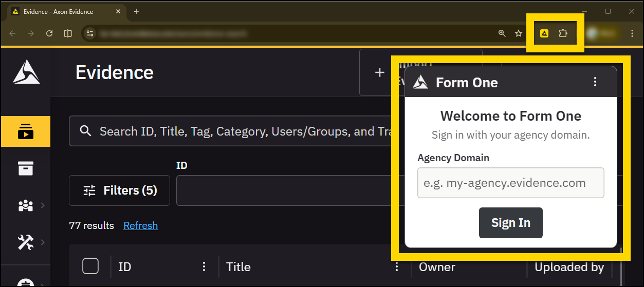The height and width of the screenshot is (287, 644).
Task: Click the zoom magnifier icon in address bar
Action: point(502,33)
